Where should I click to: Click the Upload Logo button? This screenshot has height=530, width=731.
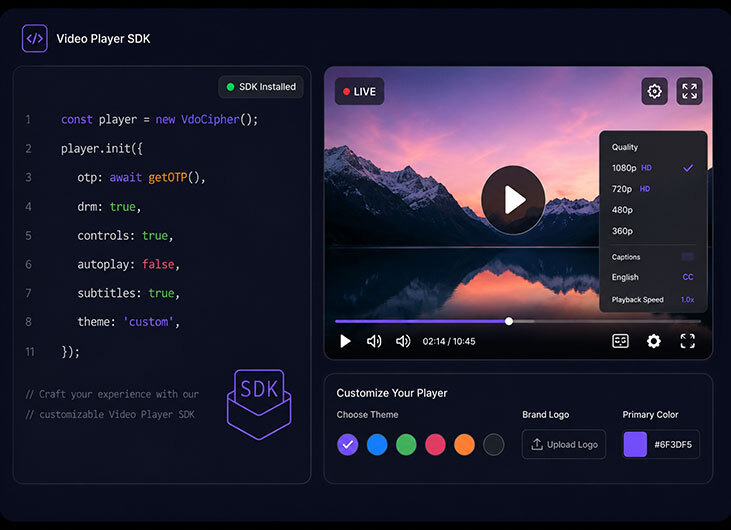tap(564, 444)
